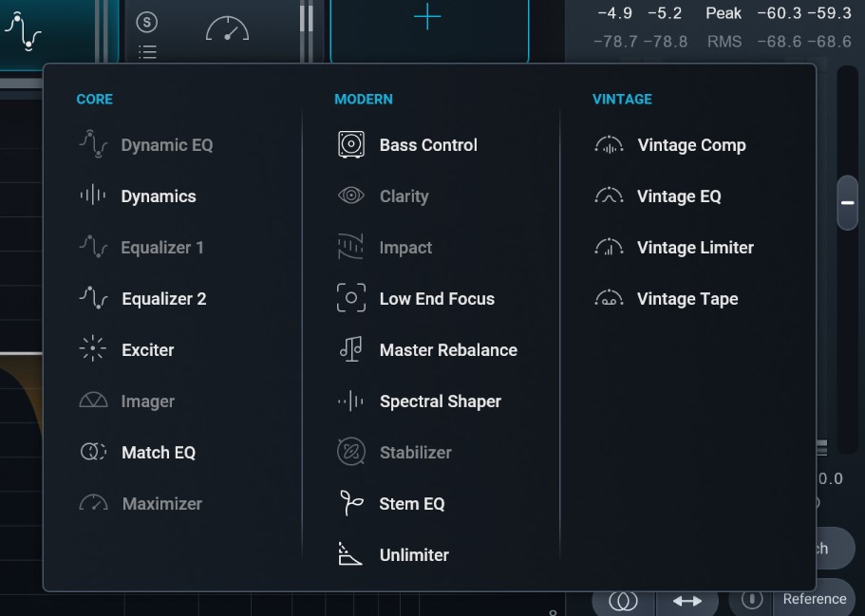Select the Dynamics module entry

[x=158, y=196]
